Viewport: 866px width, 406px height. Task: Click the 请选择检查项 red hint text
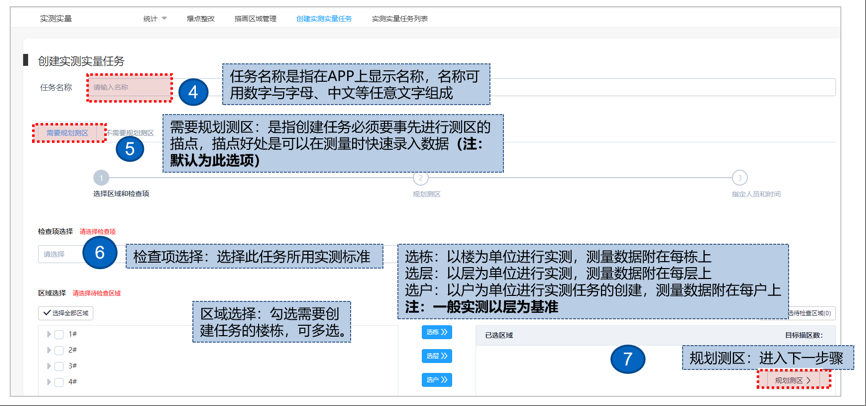pos(98,231)
